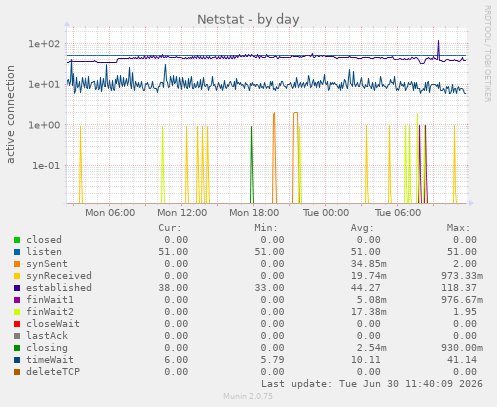The image size is (497, 407).
Task: Click the 'Min:' column header
Action: 266,228
